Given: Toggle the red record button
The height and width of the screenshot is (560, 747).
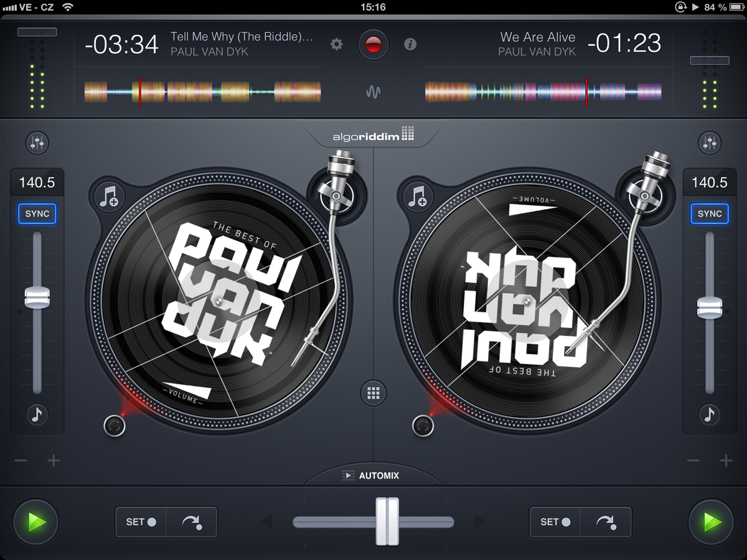Looking at the screenshot, I should click(374, 45).
